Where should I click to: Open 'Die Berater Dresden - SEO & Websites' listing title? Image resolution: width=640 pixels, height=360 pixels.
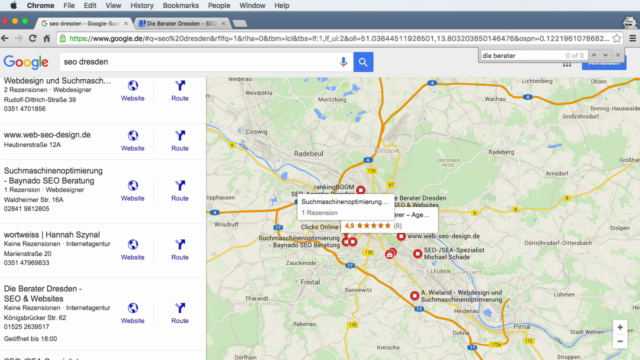point(42,293)
